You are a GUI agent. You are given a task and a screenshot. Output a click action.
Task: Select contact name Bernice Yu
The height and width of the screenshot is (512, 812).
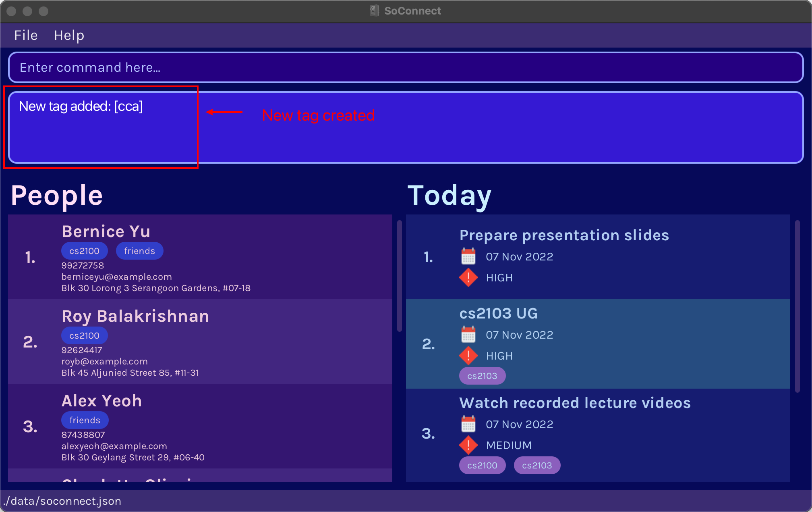(106, 231)
